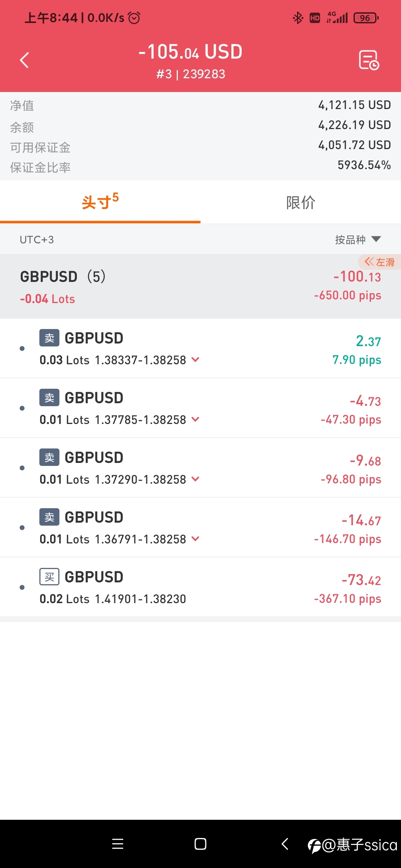
Task: Select the 头寸 positions tab
Action: click(100, 203)
